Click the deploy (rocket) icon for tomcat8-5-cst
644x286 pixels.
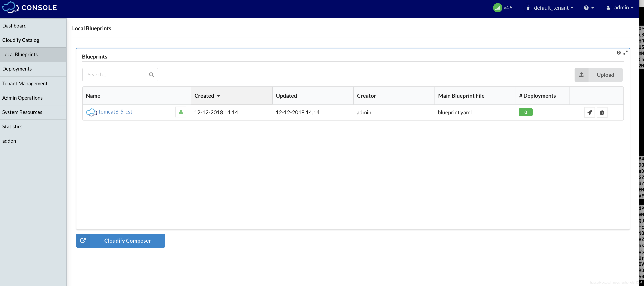click(589, 112)
